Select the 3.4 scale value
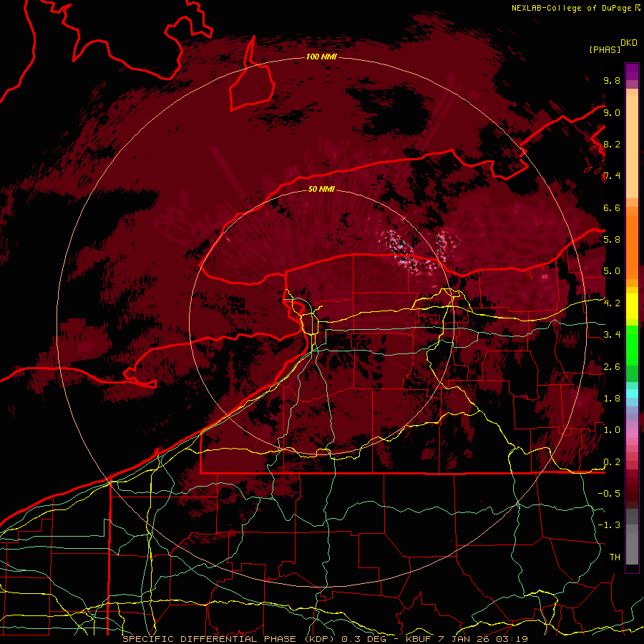 coord(612,335)
